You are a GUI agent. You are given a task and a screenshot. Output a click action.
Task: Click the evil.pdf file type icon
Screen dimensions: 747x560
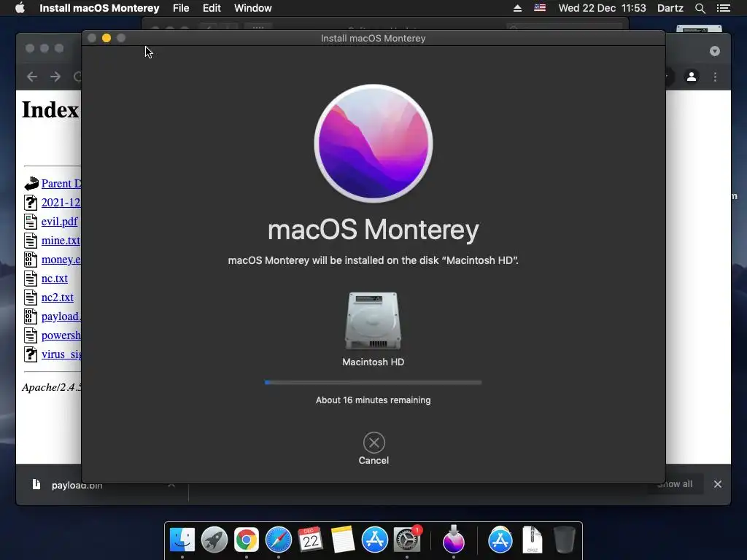coord(31,222)
